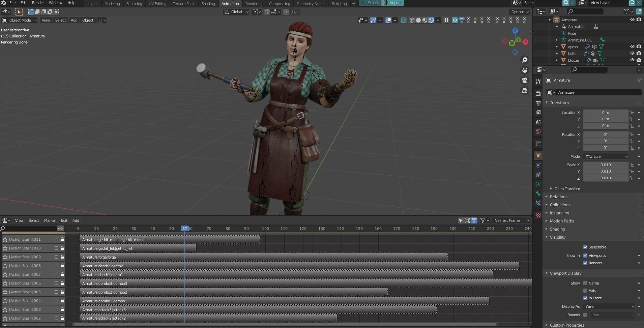
Task: Uncheck Renders under Show In visibility
Action: 586,263
